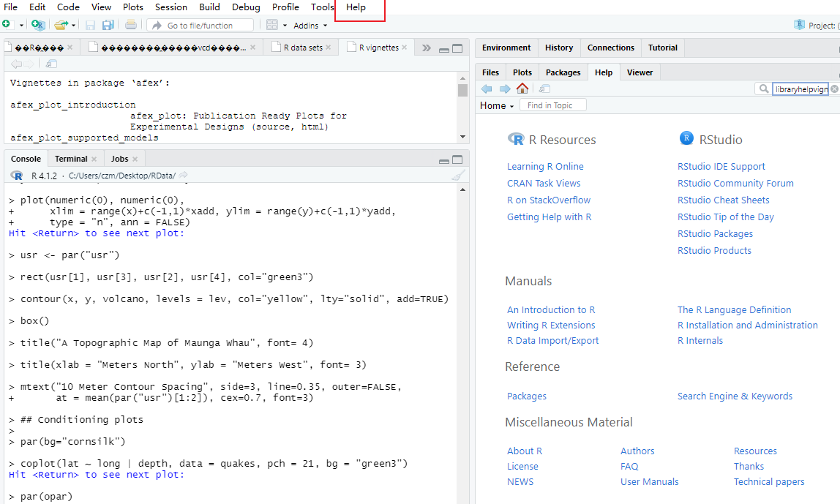
Task: Click the forward arrow in source pane
Action: [x=29, y=64]
